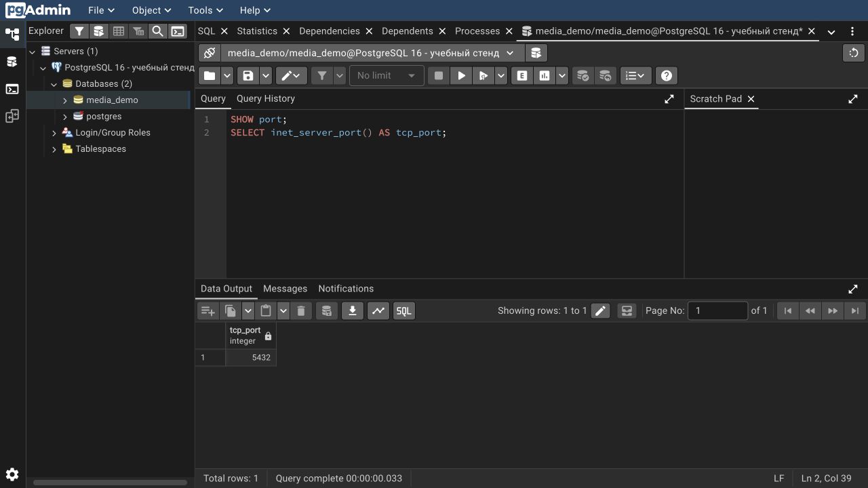Open the Tools menu
The height and width of the screenshot is (488, 868).
[205, 10]
